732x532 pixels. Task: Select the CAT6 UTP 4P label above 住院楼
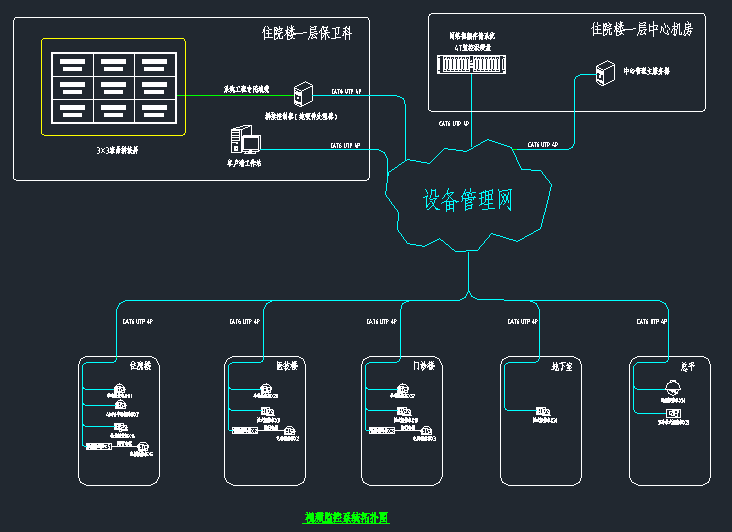[x=137, y=322]
